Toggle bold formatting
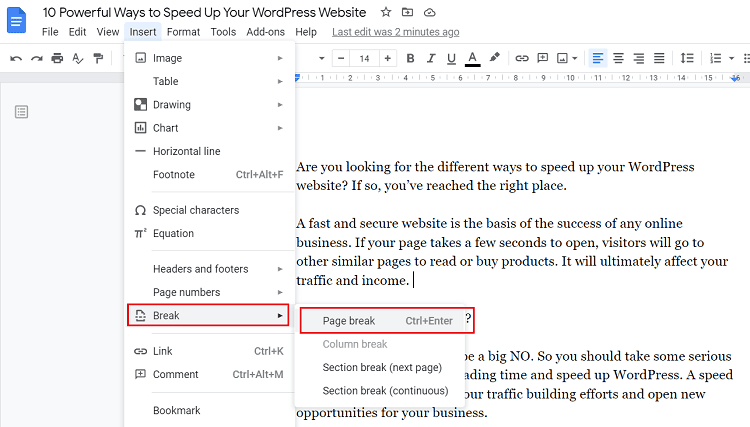The image size is (750, 427). pyautogui.click(x=410, y=58)
